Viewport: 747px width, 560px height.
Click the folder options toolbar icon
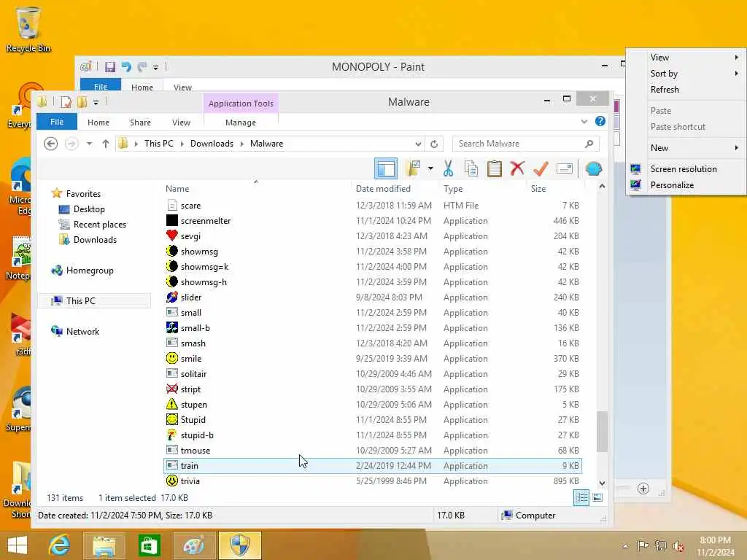413,168
